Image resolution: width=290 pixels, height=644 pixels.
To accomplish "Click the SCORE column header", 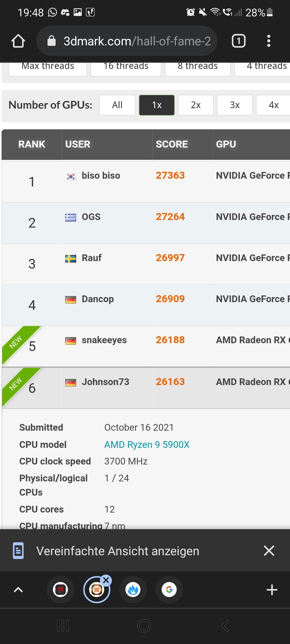I will 183,144.
